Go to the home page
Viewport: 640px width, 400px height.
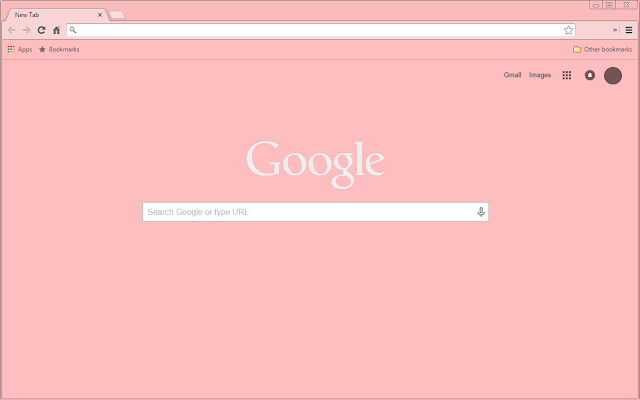(x=56, y=30)
